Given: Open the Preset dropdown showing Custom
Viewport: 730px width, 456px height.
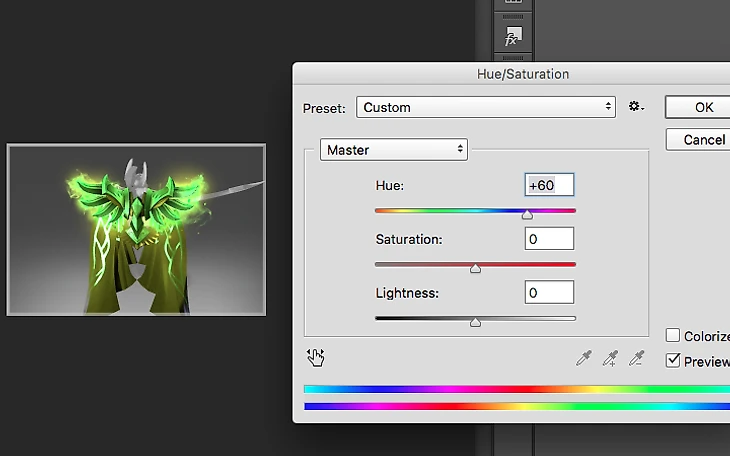Looking at the screenshot, I should (x=485, y=107).
